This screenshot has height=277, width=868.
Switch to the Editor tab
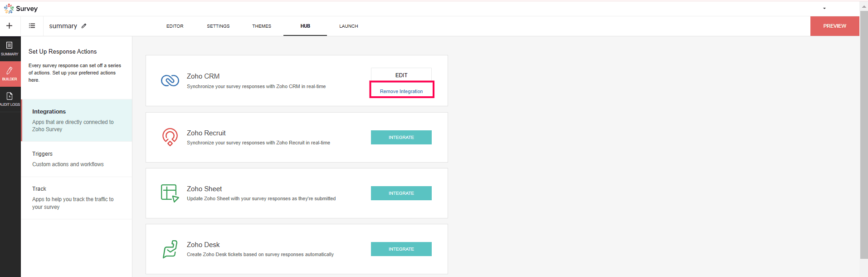coord(175,26)
